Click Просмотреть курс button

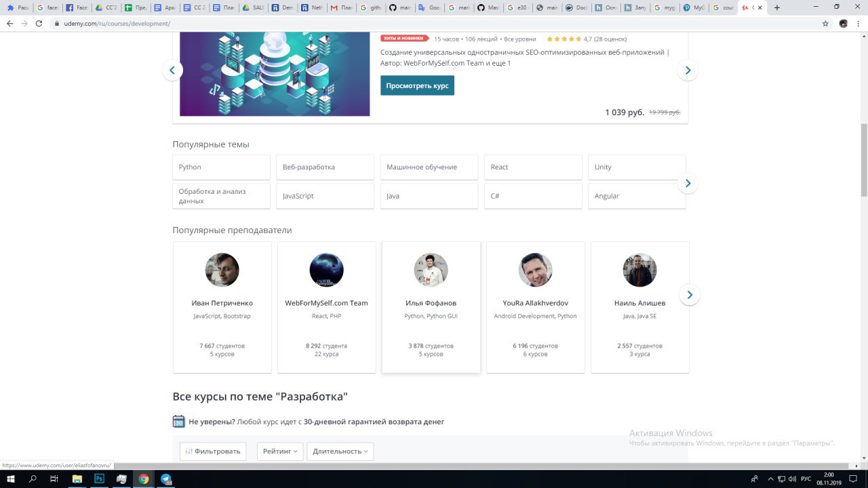click(417, 86)
